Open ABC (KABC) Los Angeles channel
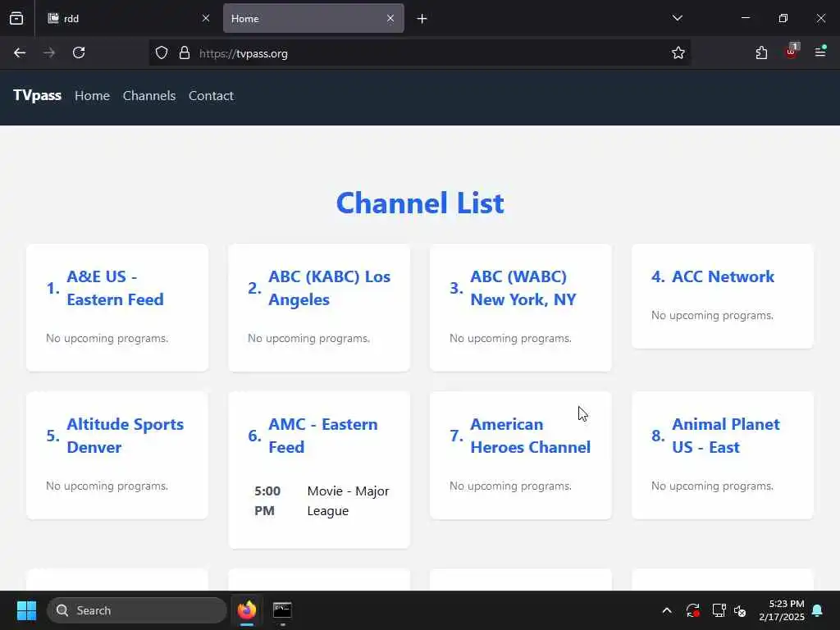Image resolution: width=840 pixels, height=630 pixels. pyautogui.click(x=330, y=288)
